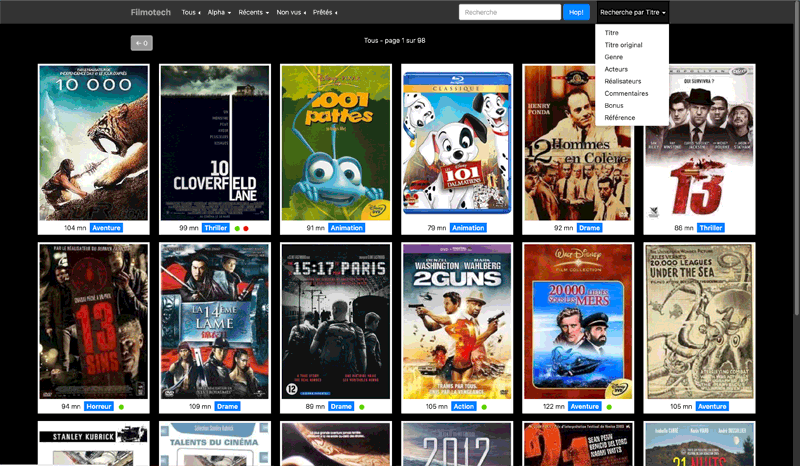Expand the Récents dropdown
Image resolution: width=800 pixels, height=466 pixels.
click(253, 12)
